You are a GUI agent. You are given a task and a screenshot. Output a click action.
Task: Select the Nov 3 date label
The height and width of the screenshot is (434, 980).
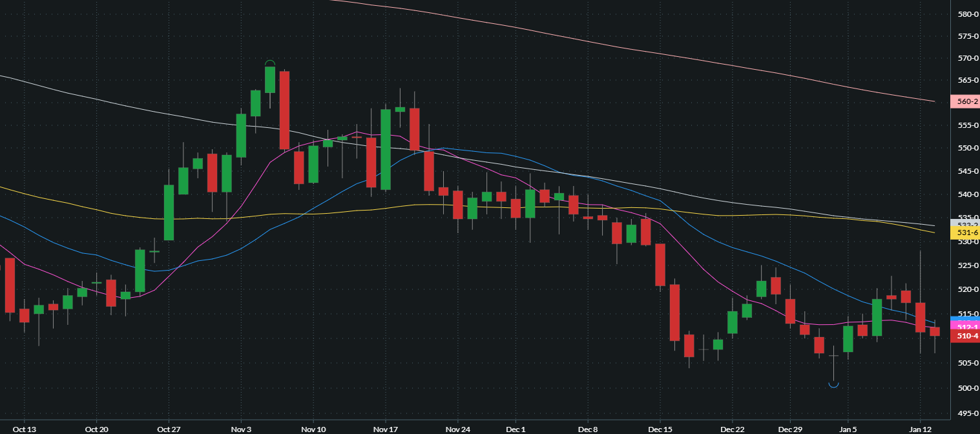[241, 429]
